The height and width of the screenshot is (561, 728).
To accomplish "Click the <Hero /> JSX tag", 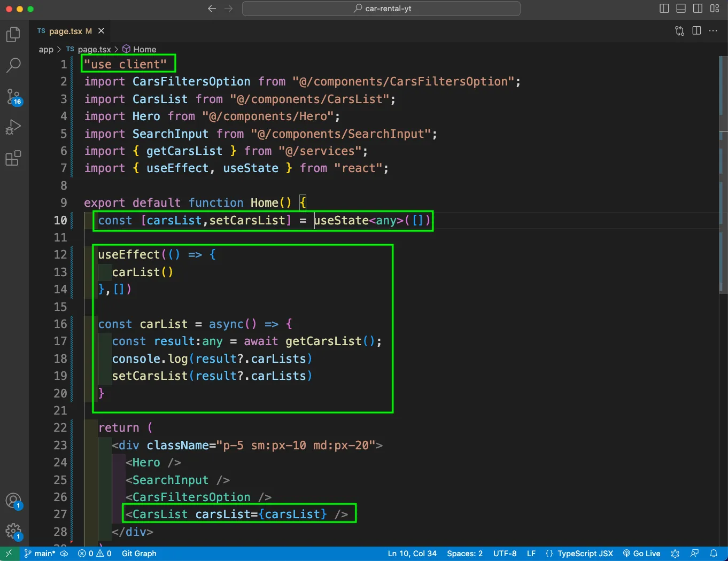I will pyautogui.click(x=153, y=463).
